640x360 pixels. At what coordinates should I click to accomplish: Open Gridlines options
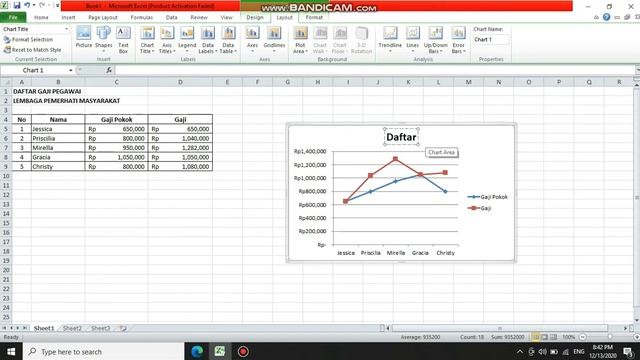tap(274, 39)
